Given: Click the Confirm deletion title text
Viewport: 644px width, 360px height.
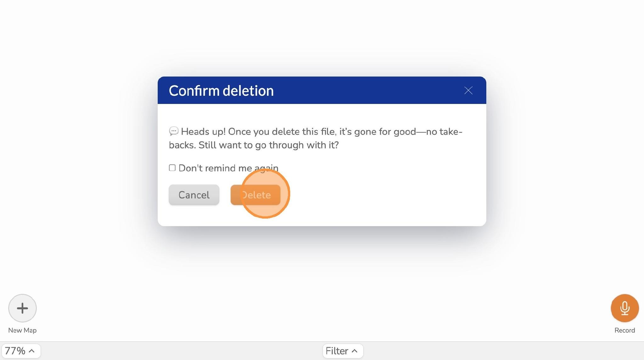Looking at the screenshot, I should tap(221, 91).
